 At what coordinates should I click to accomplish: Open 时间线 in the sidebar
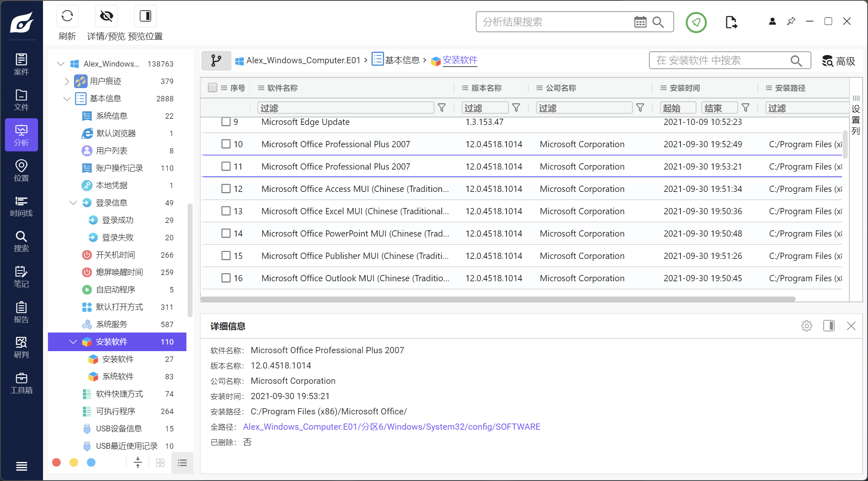(x=21, y=206)
